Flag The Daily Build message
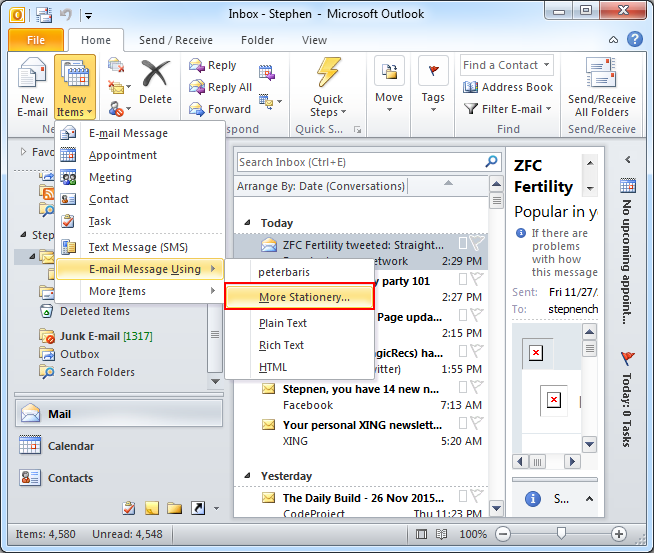This screenshot has height=553, width=654. pos(477,496)
